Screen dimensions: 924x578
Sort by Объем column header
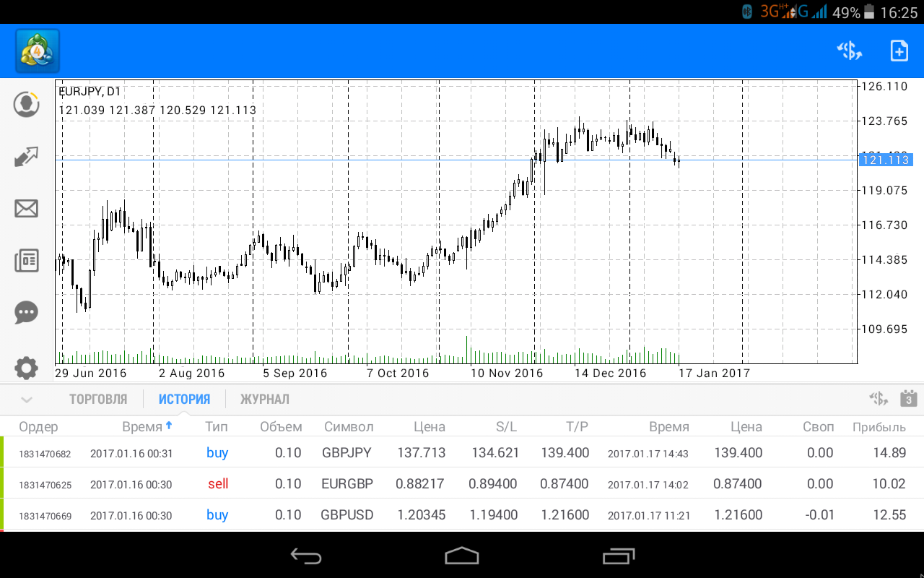(281, 427)
